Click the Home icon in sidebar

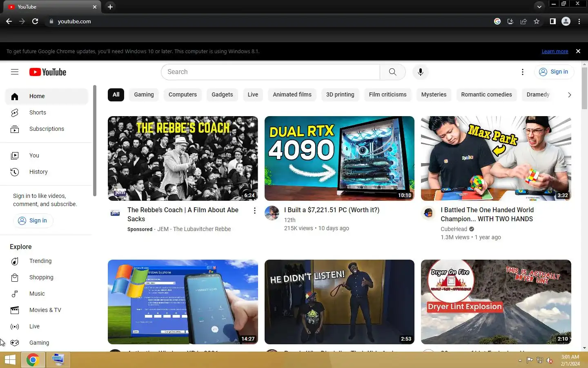coord(15,96)
